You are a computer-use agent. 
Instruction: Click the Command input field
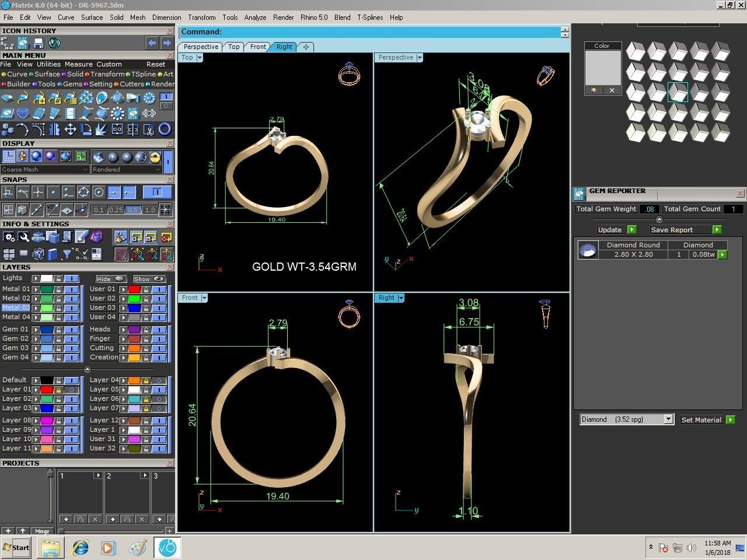(x=371, y=32)
